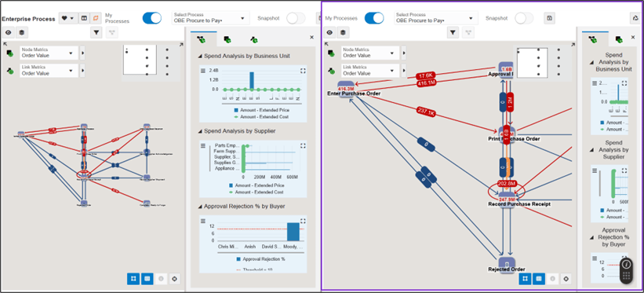Click top-right corner arrow of right canvas

click(573, 45)
